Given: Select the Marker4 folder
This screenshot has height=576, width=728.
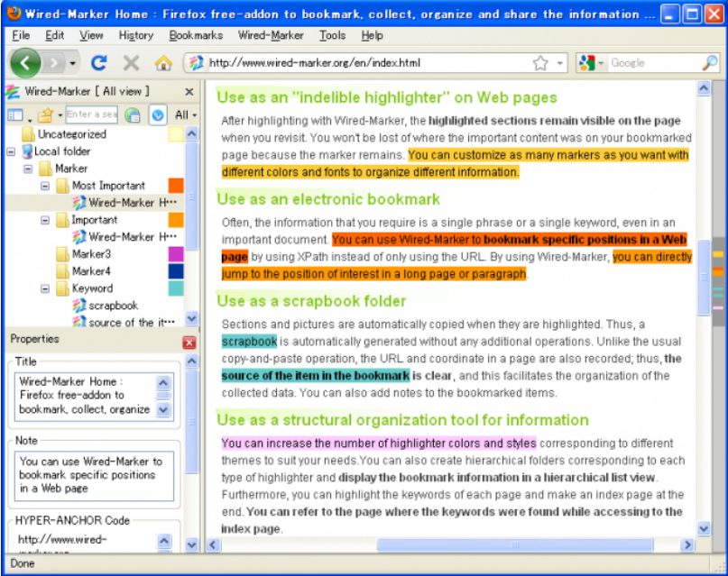Looking at the screenshot, I should click(84, 271).
